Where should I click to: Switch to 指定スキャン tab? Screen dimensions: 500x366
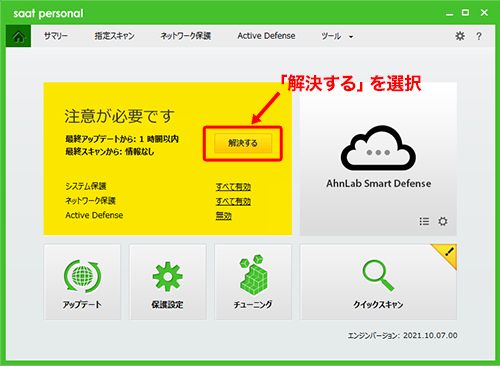114,36
